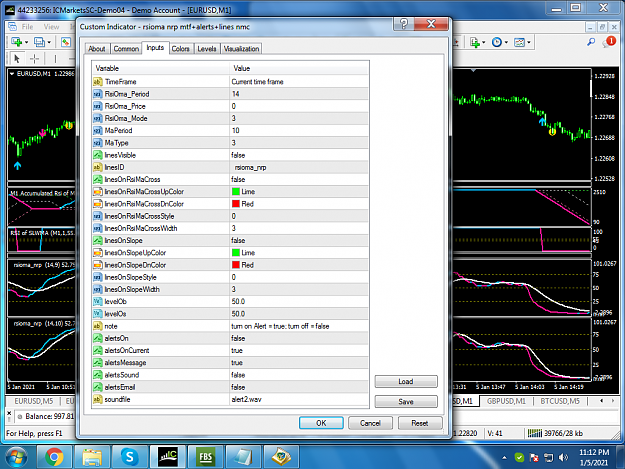Toggle the alertsOnCurrent true value
The width and height of the screenshot is (625, 469).
299,350
